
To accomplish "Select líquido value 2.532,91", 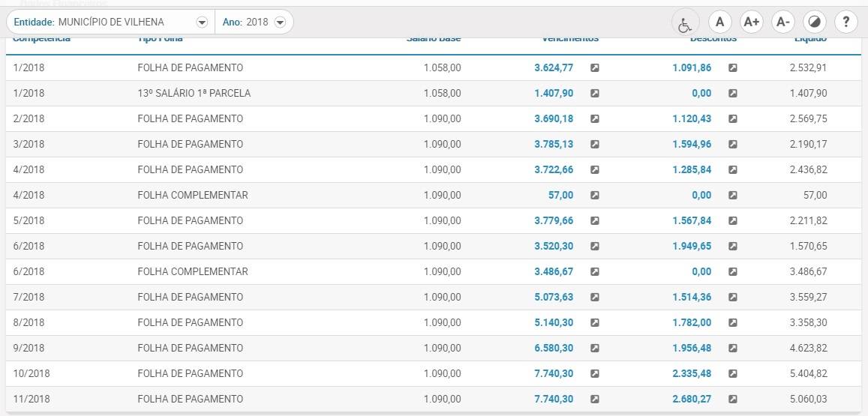I will tap(808, 68).
